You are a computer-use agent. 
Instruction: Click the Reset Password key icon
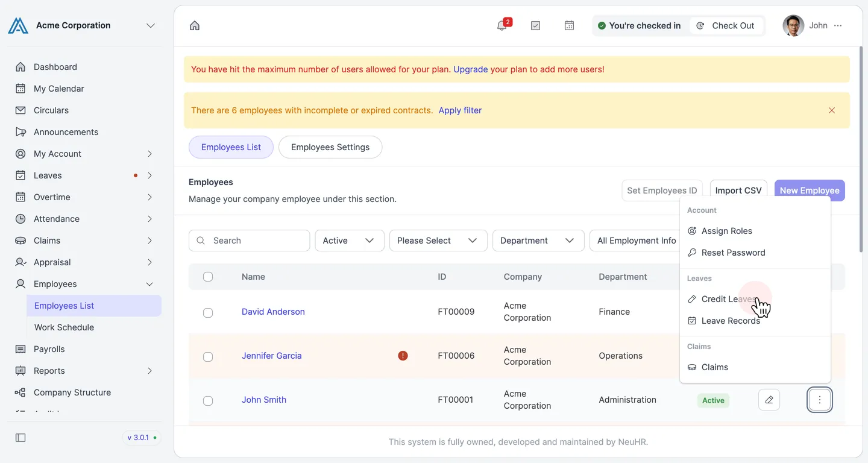pos(692,253)
